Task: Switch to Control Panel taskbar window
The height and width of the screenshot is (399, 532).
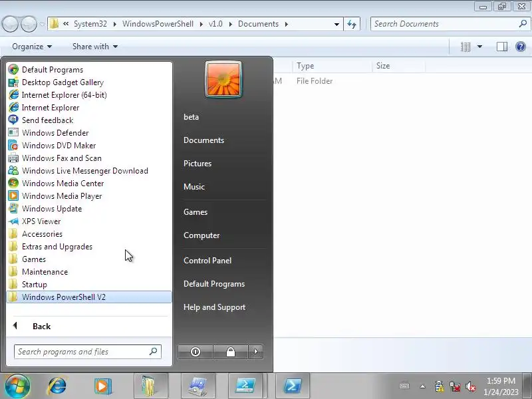Action: tap(198, 386)
